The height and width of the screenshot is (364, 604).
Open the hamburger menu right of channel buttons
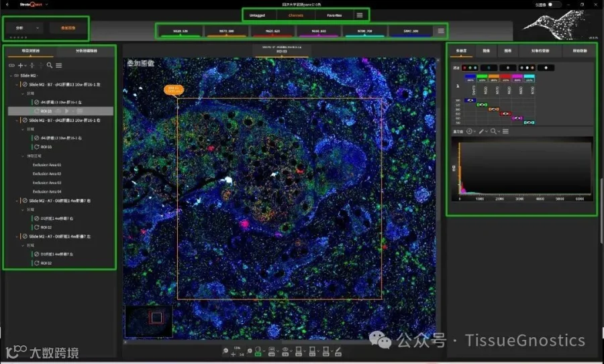coord(441,31)
